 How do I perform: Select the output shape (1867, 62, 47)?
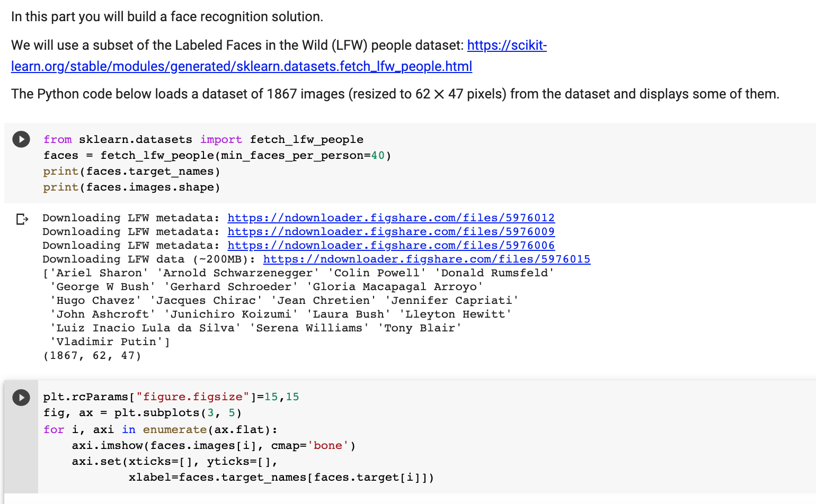92,355
